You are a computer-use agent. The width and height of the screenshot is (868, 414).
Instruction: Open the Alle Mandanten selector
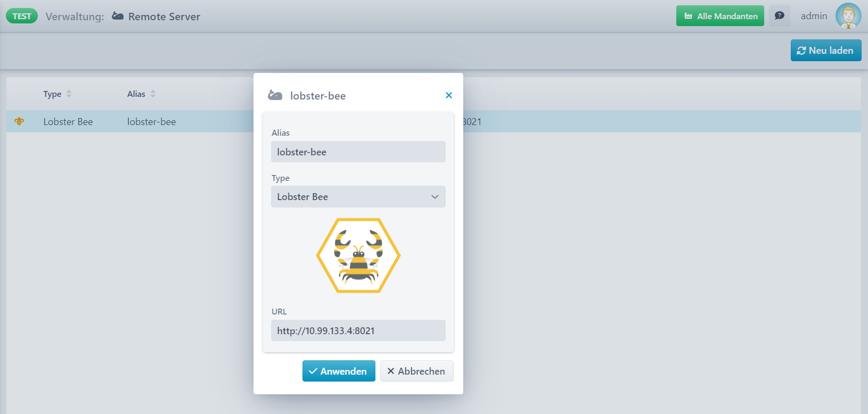[720, 16]
